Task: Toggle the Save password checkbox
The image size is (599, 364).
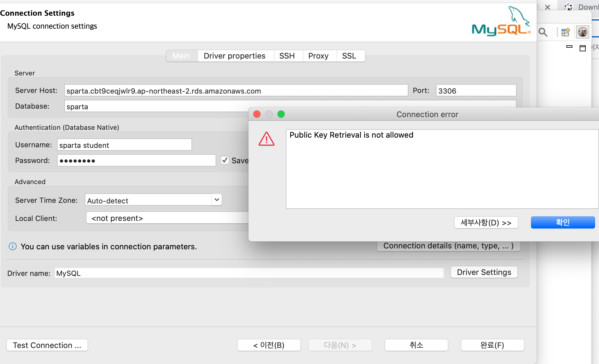Action: click(225, 160)
